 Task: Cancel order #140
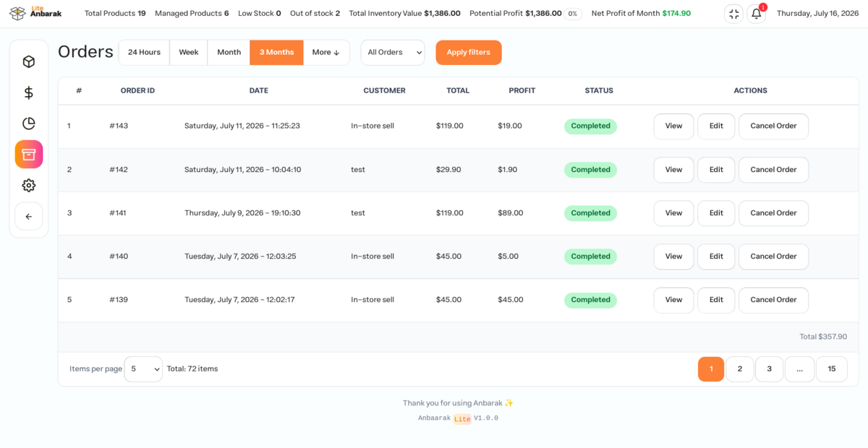click(x=773, y=257)
